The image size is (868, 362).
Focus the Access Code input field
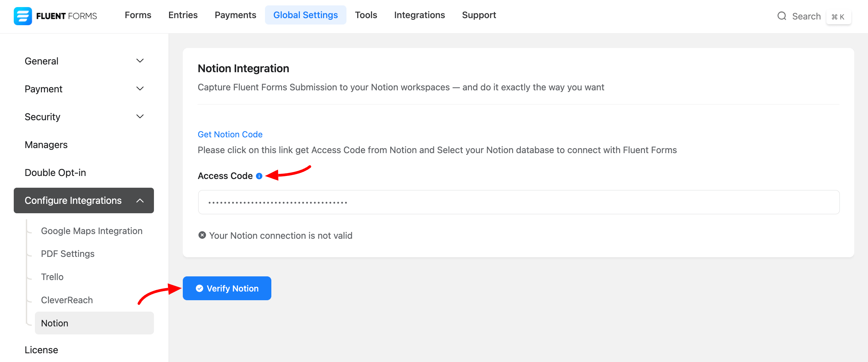click(x=518, y=202)
